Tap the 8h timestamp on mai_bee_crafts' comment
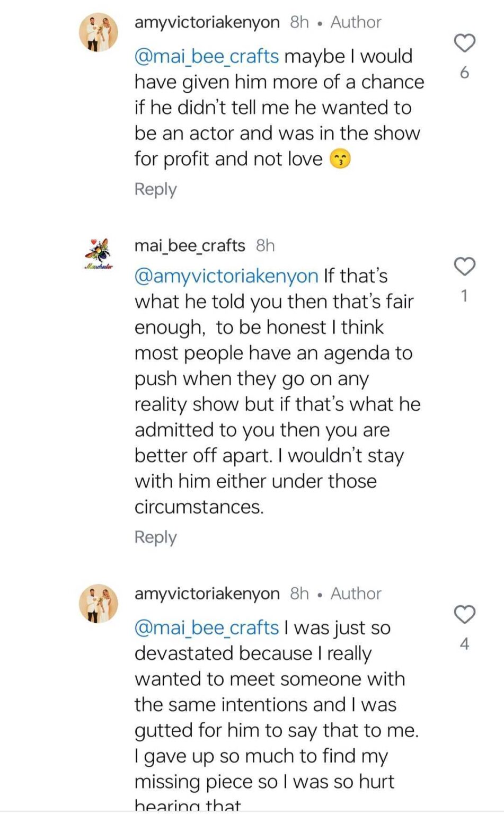504x814 pixels. 264,245
